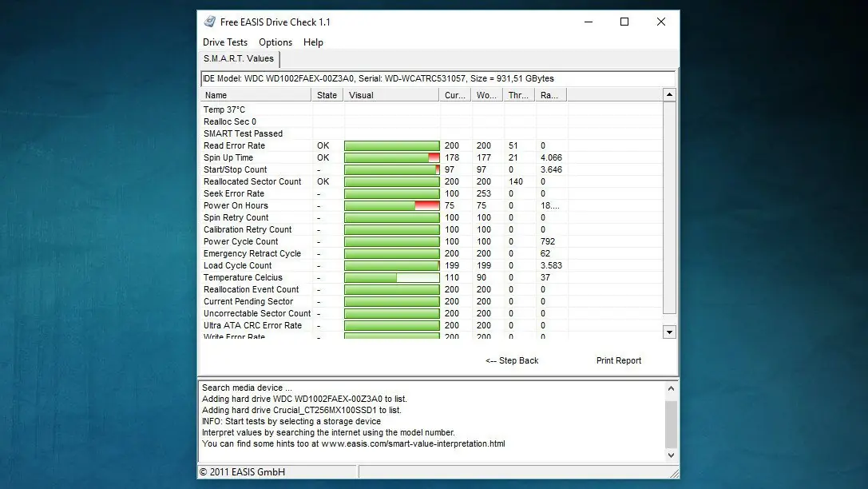Select the Power On Hours row name
This screenshot has width=868, height=489.
236,205
